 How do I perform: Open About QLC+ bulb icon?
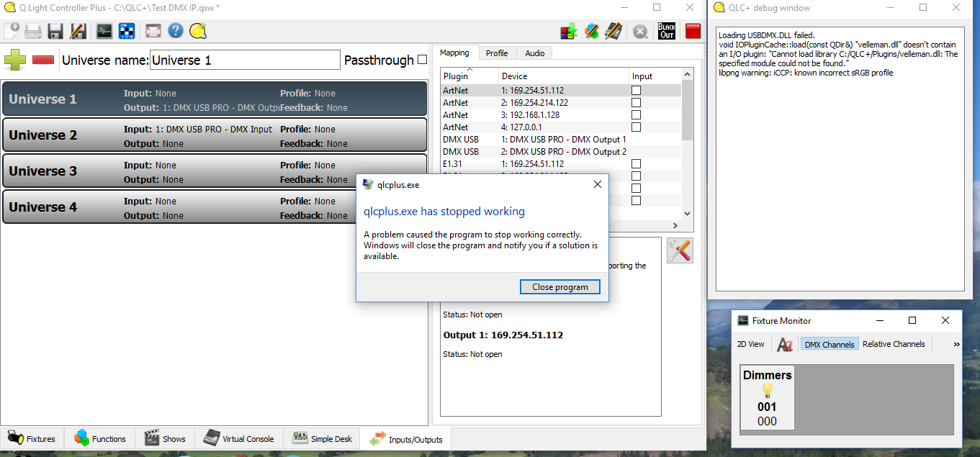click(198, 31)
